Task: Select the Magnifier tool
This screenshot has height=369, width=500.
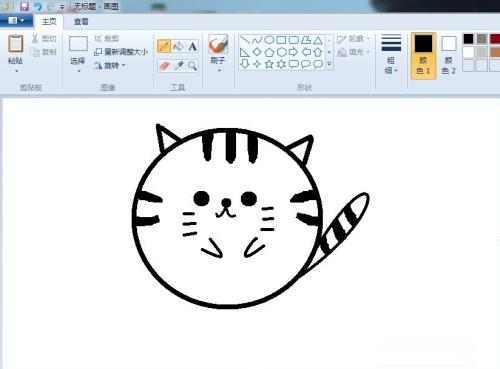Action: click(x=192, y=66)
